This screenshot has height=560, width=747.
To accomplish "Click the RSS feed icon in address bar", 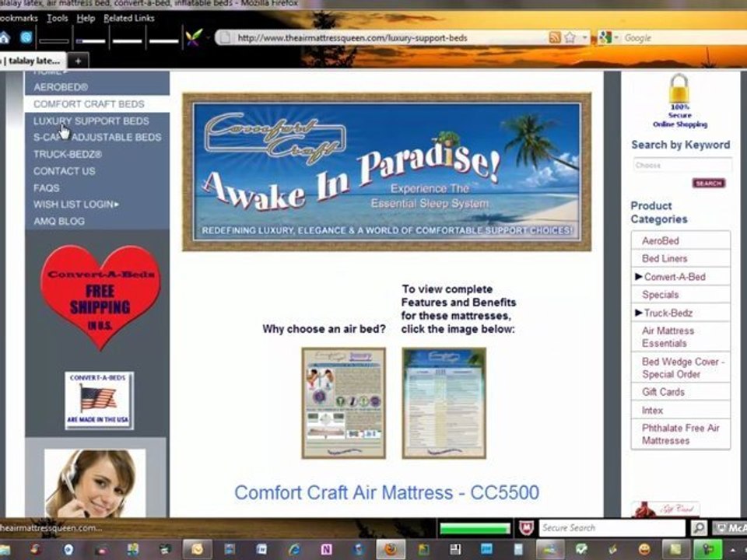I will pyautogui.click(x=555, y=37).
